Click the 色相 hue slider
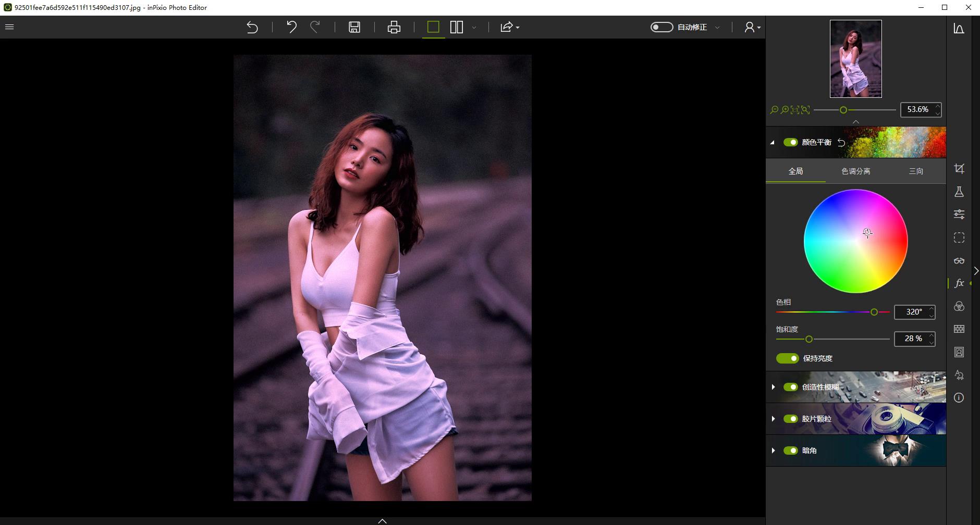980x525 pixels. (x=832, y=312)
